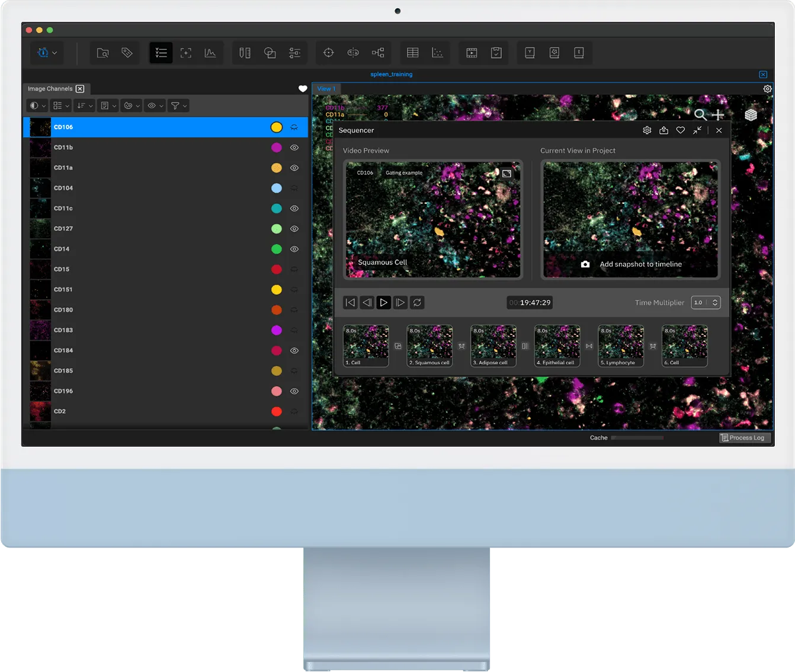Open the project browser folder-search icon
Screen dimensions: 795x672
102,53
